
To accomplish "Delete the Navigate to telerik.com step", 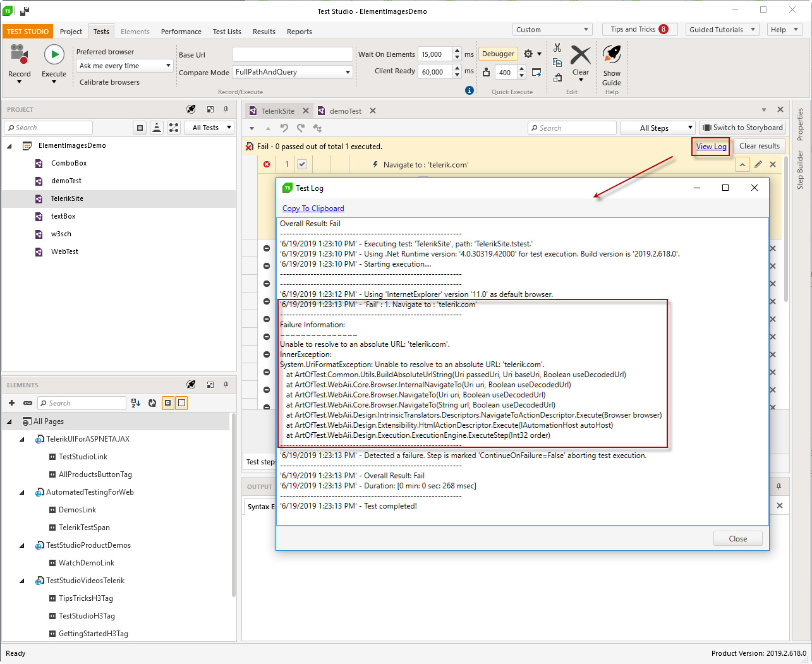I will [773, 164].
